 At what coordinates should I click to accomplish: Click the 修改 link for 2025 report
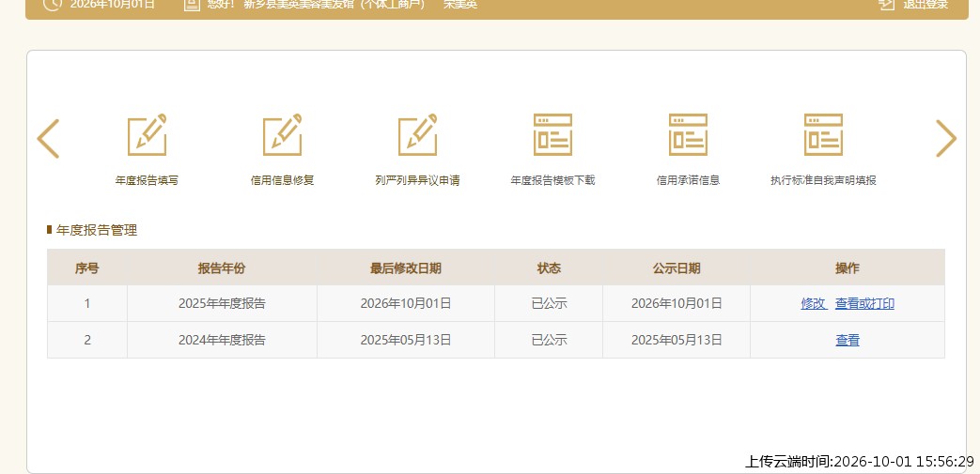(813, 304)
